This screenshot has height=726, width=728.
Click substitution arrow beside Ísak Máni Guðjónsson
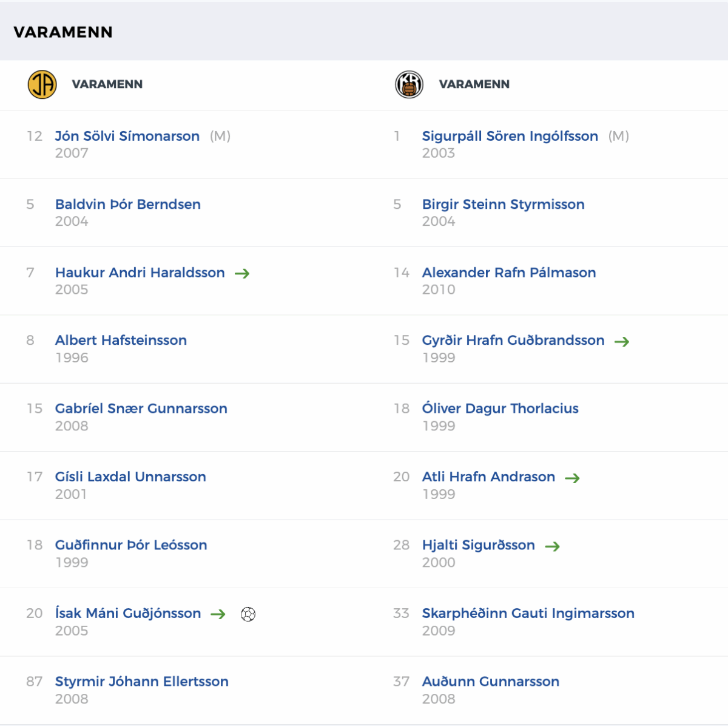[218, 614]
